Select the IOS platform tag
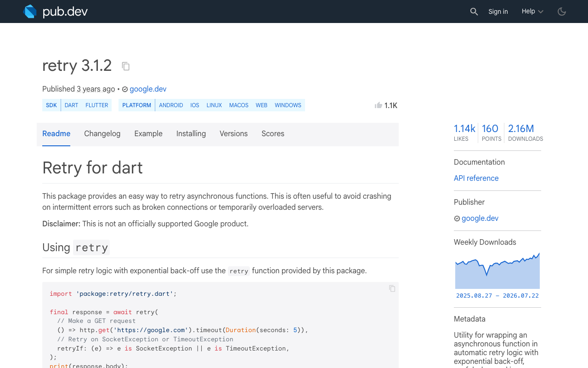This screenshot has height=368, width=588. (x=195, y=105)
